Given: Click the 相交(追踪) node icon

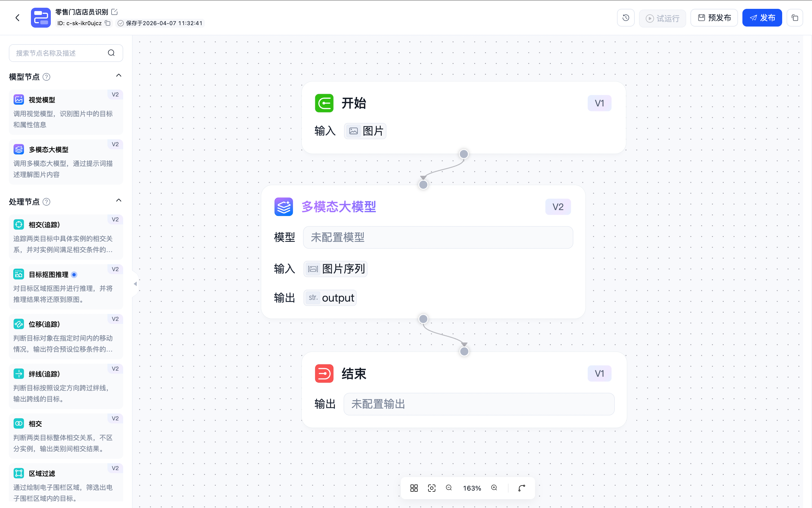Looking at the screenshot, I should click(19, 224).
